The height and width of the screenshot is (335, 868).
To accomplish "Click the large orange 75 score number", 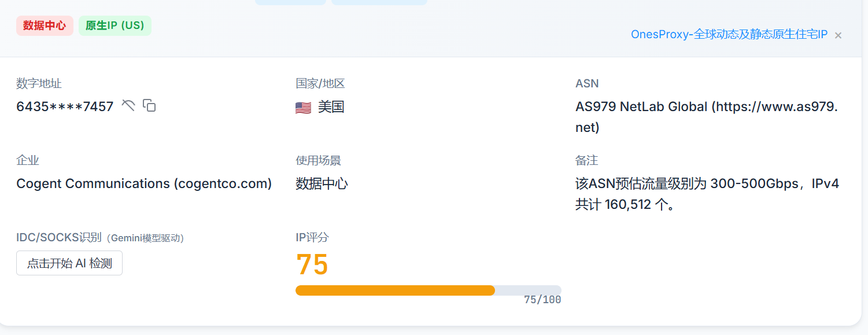I will [312, 264].
